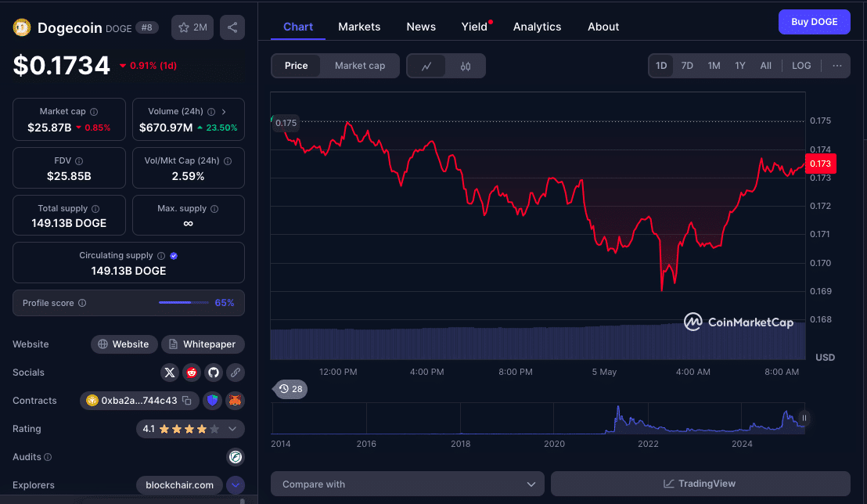Expand the Rating 4.1 dropdown
The width and height of the screenshot is (867, 504).
point(232,429)
